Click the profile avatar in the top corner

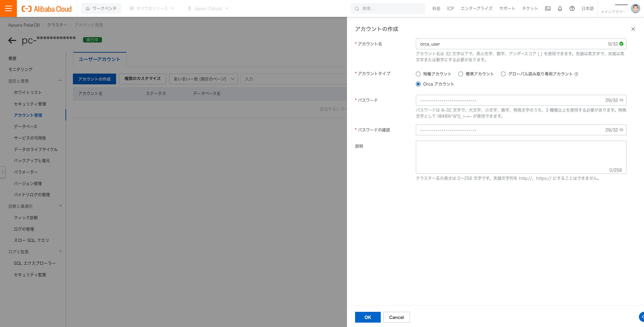pos(635,8)
